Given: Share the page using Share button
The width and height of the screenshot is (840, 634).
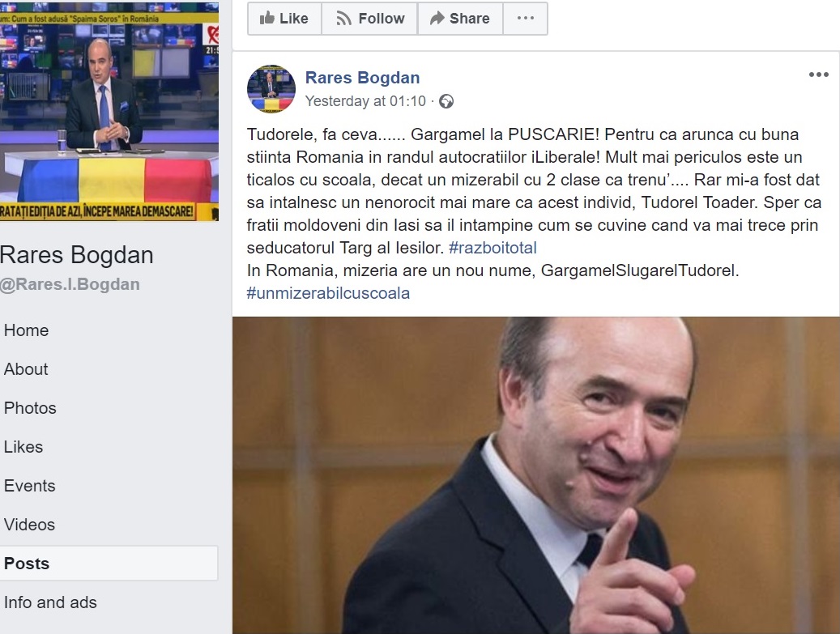Looking at the screenshot, I should point(460,18).
